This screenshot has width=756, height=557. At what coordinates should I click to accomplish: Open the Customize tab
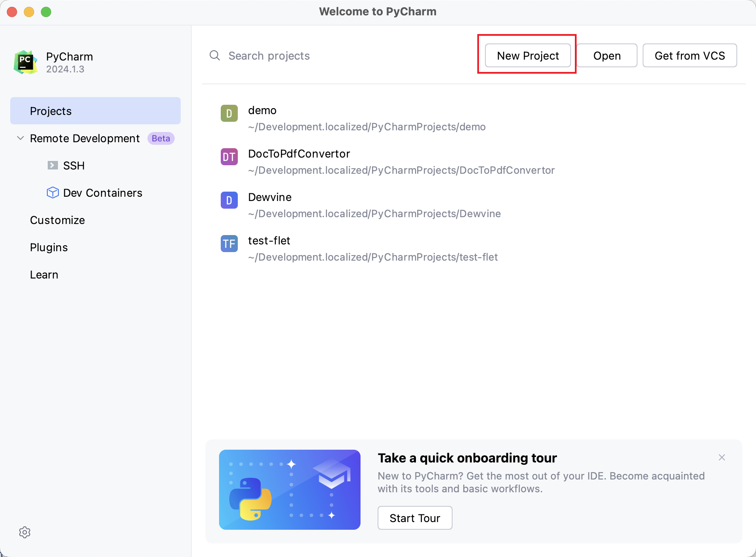(x=58, y=220)
